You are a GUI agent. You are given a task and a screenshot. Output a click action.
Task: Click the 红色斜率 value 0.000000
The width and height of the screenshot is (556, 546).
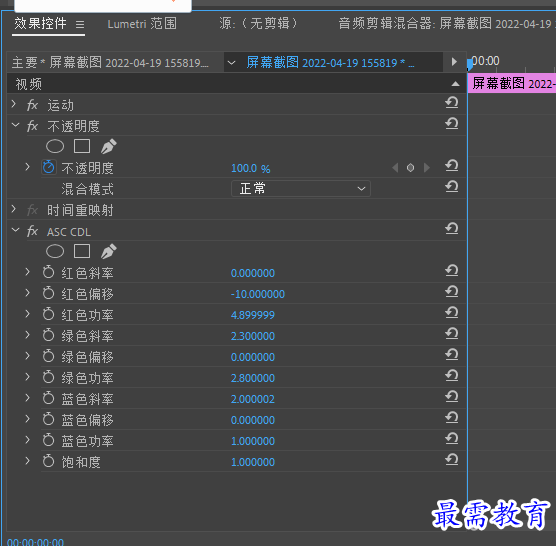click(252, 273)
